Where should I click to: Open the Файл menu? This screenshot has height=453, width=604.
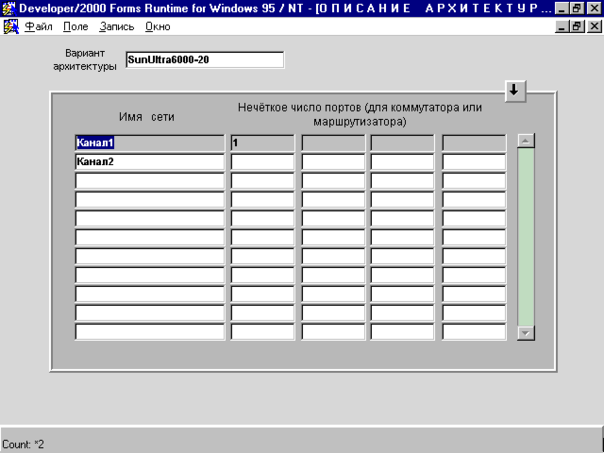tap(39, 27)
